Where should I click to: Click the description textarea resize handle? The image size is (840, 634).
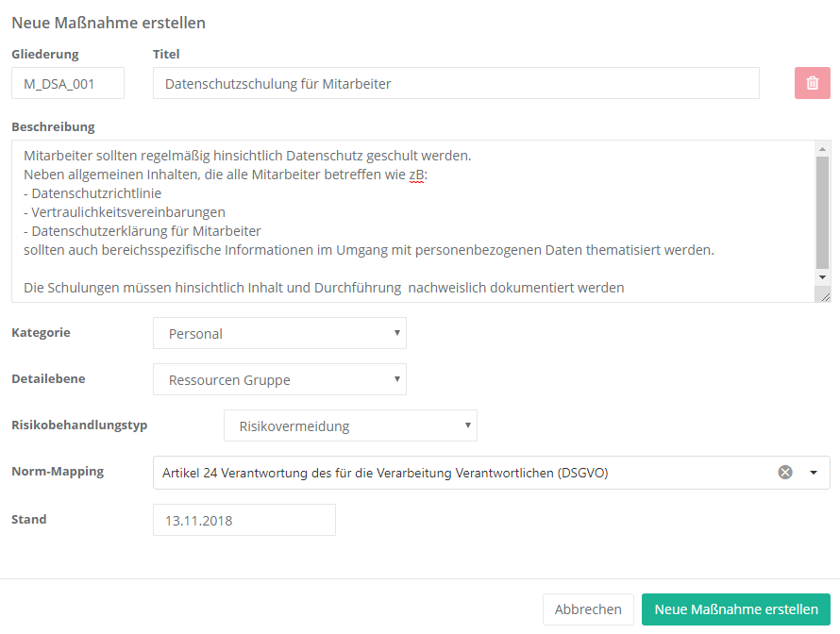click(824, 295)
